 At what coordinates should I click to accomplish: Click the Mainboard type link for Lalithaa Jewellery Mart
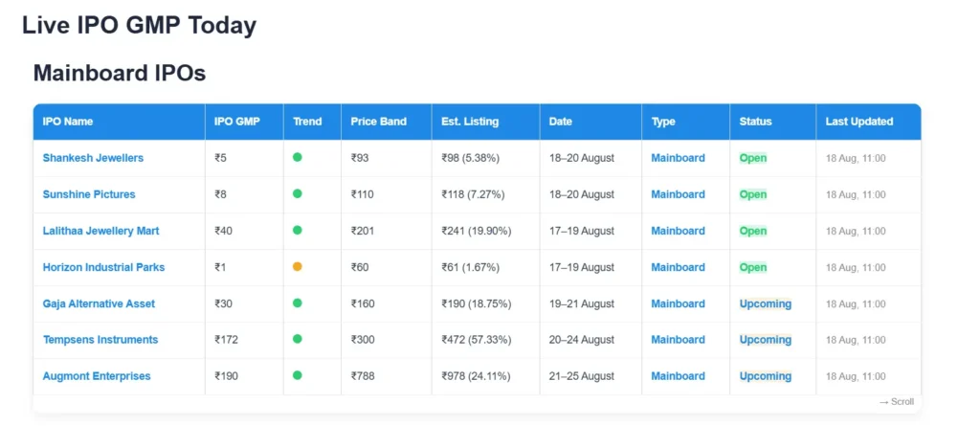click(x=679, y=231)
